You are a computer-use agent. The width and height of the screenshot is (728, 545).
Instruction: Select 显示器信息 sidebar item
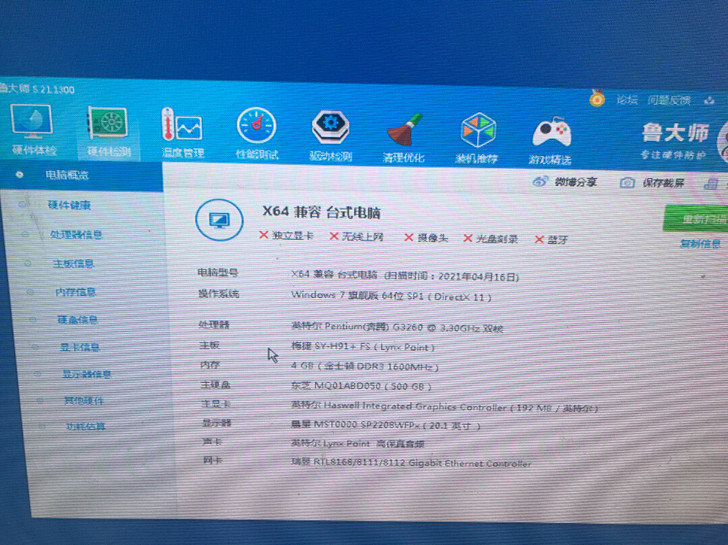[x=86, y=374]
